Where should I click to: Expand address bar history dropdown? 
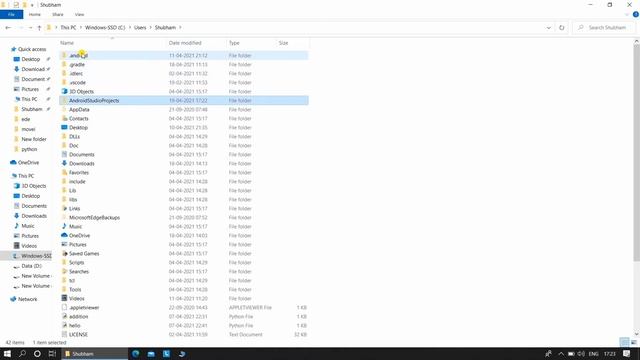(549, 27)
